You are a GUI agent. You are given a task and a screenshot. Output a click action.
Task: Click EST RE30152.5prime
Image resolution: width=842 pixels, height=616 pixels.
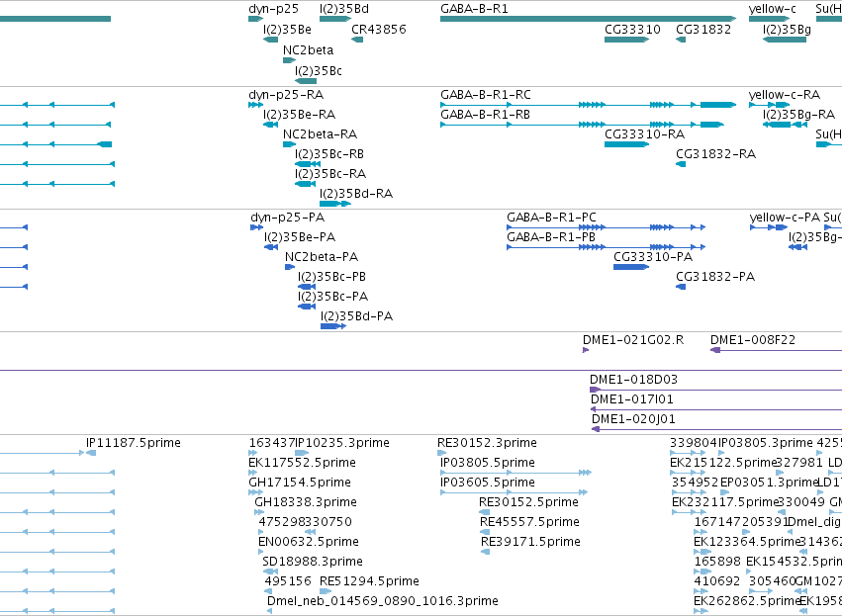[x=529, y=502]
